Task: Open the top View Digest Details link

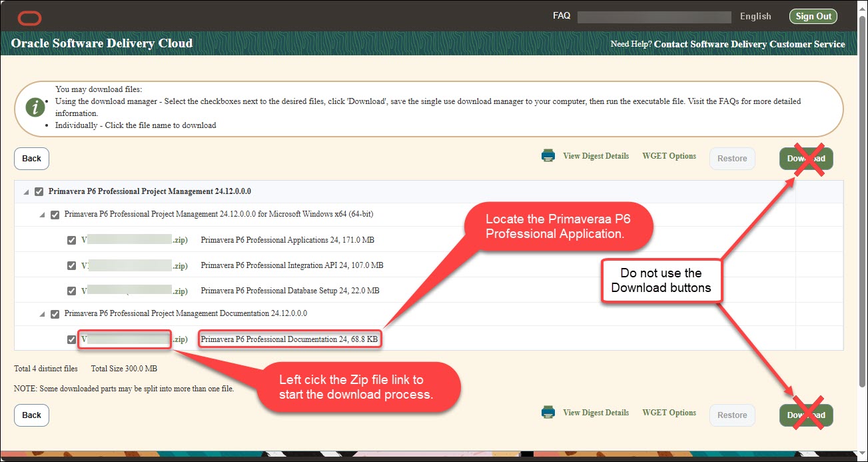Action: click(x=596, y=156)
